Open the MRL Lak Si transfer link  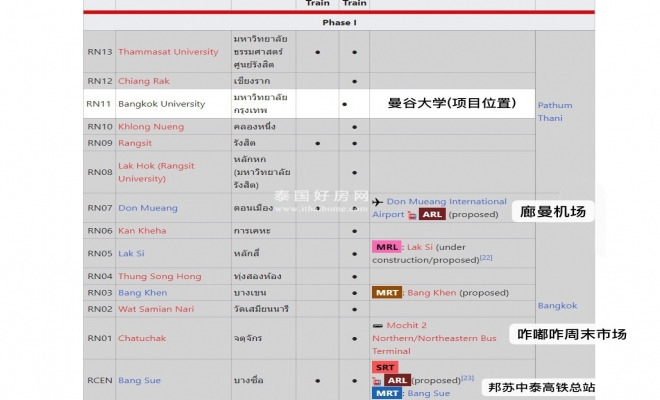[x=420, y=247]
